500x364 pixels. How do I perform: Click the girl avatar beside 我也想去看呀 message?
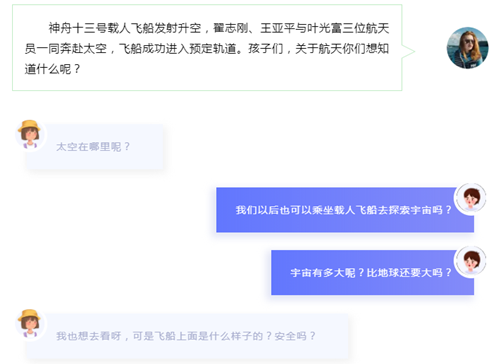(30, 324)
